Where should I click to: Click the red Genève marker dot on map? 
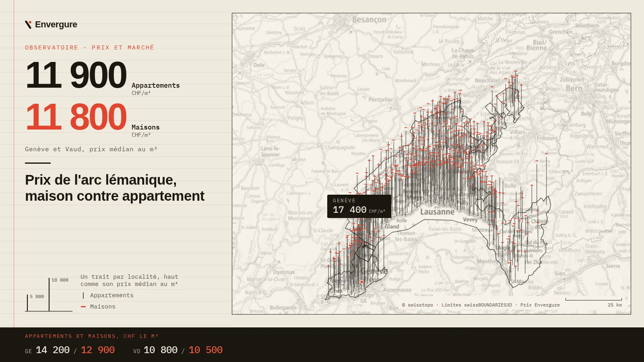[361, 282]
